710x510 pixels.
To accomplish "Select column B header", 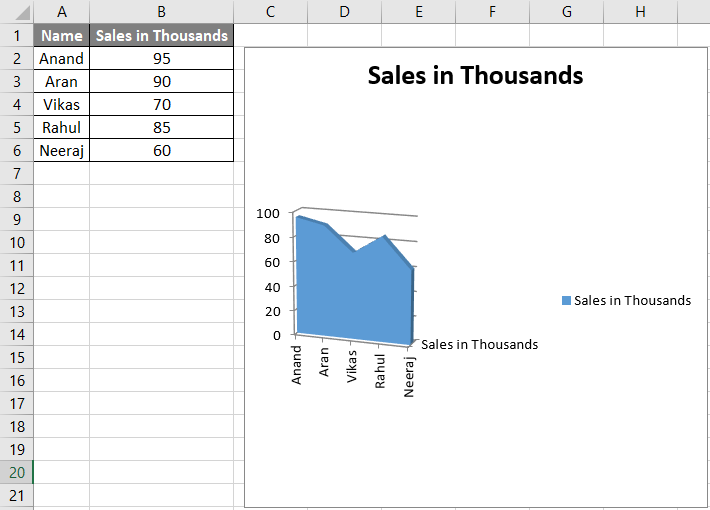I will tap(161, 11).
